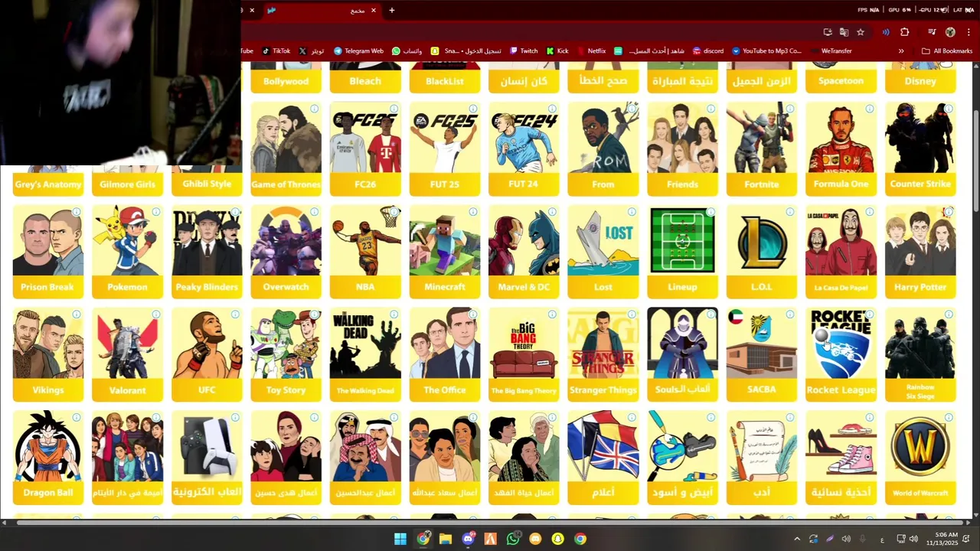Select the Game of Thrones category card
This screenshot has height=551, width=980.
pyautogui.click(x=286, y=148)
